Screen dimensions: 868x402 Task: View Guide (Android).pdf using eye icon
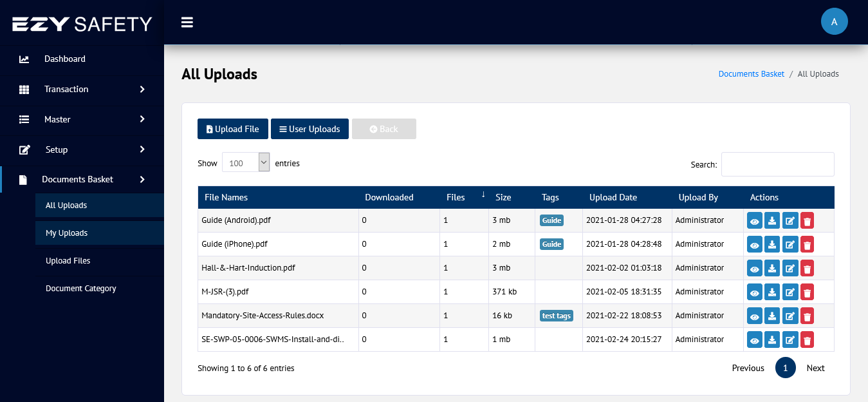(755, 221)
